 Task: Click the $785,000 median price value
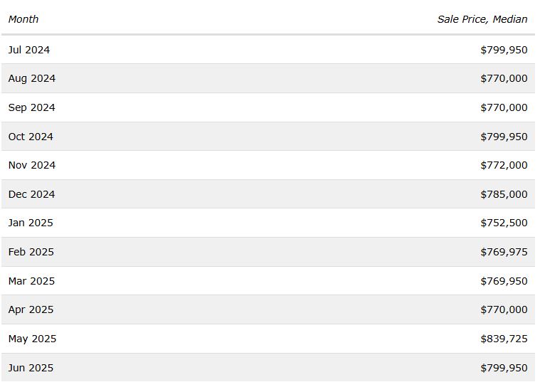click(x=504, y=194)
